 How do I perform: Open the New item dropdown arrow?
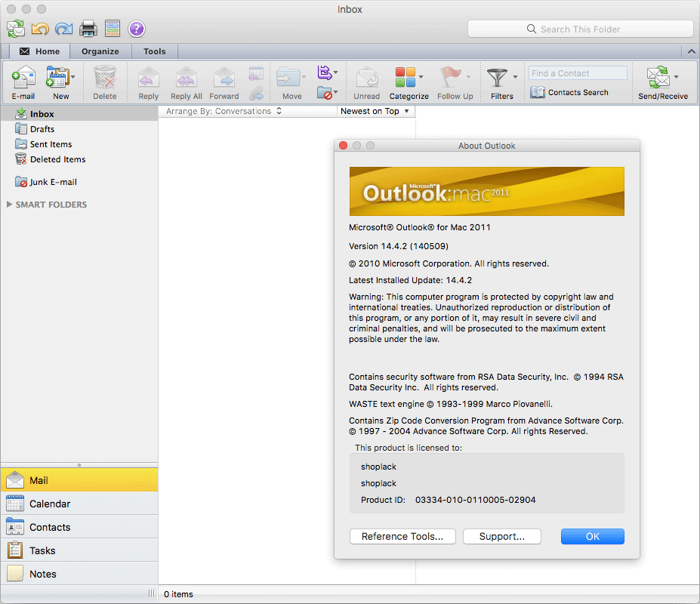[72, 77]
